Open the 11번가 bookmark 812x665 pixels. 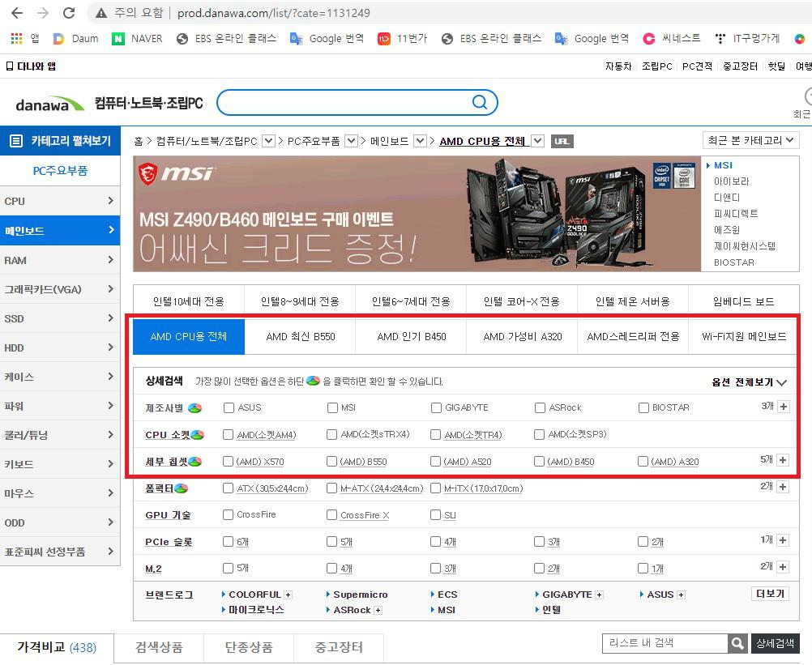point(403,38)
